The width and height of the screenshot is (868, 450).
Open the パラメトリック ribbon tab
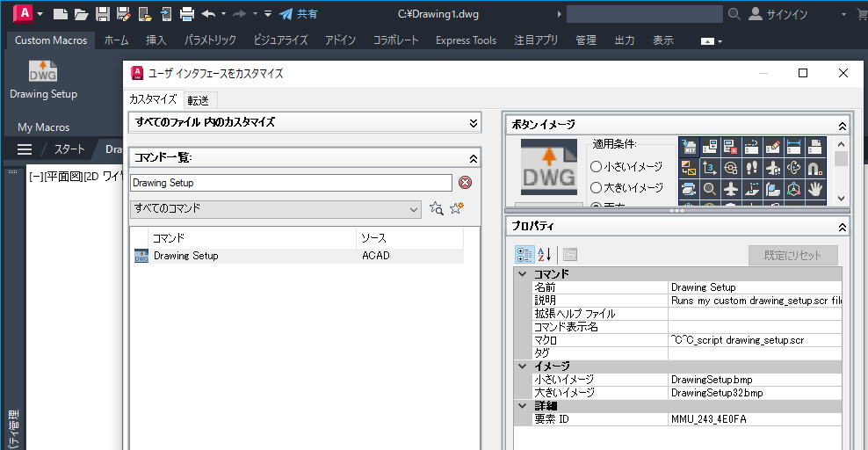[x=210, y=40]
